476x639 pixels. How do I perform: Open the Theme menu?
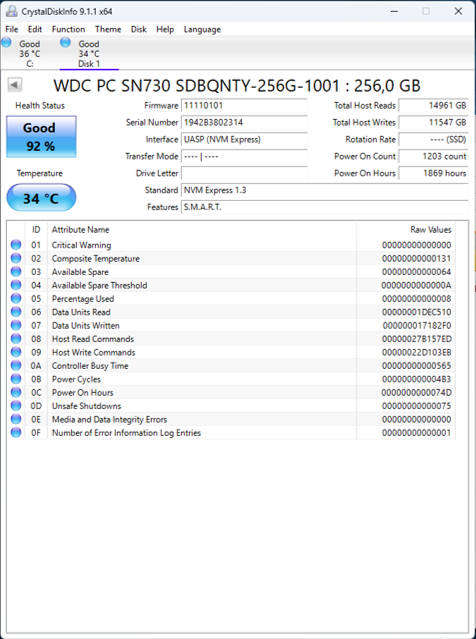click(108, 29)
